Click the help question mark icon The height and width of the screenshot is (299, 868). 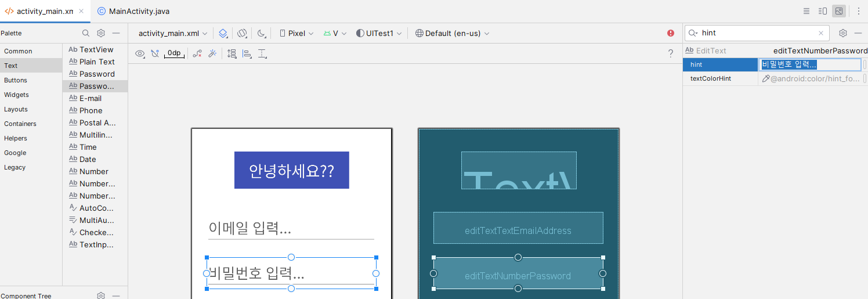(671, 53)
